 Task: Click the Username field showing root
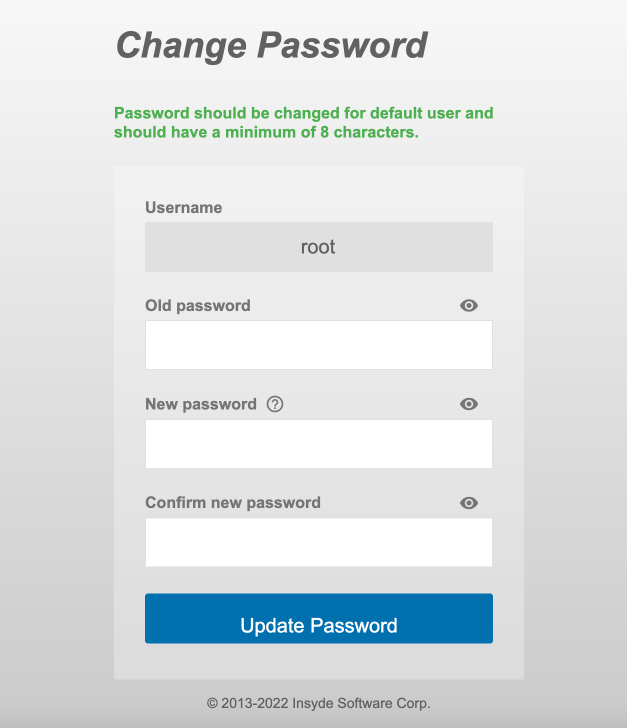[x=318, y=247]
